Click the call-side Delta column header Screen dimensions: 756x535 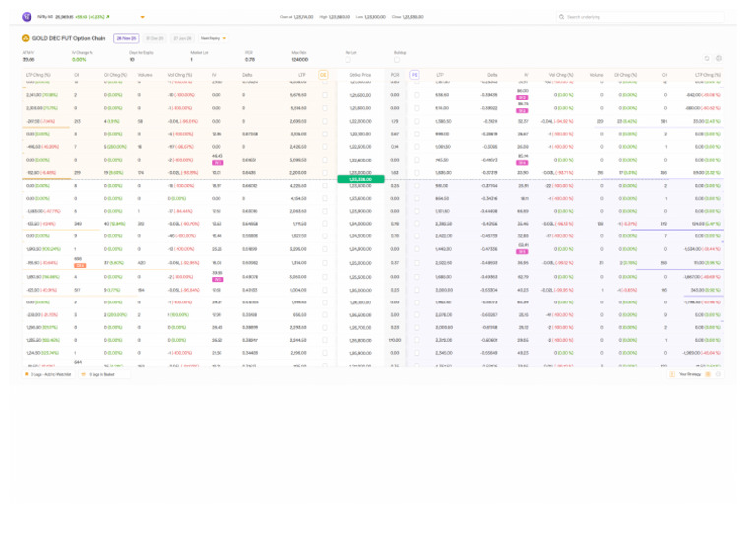(x=247, y=75)
